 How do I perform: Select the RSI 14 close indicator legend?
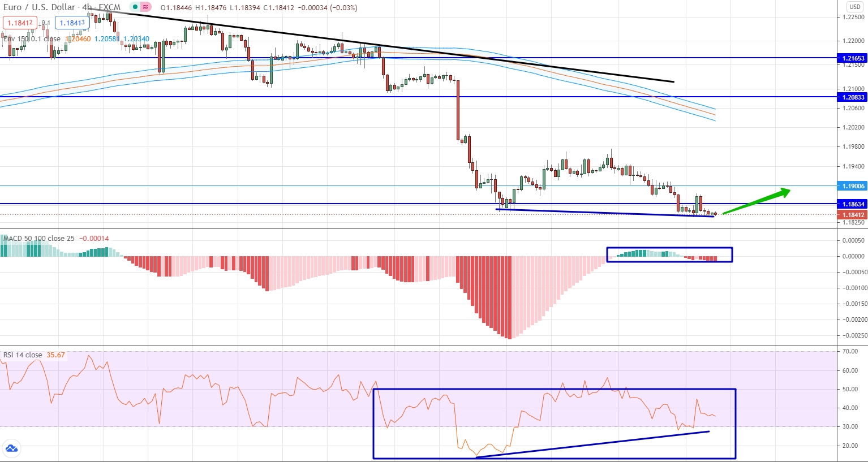pos(23,355)
